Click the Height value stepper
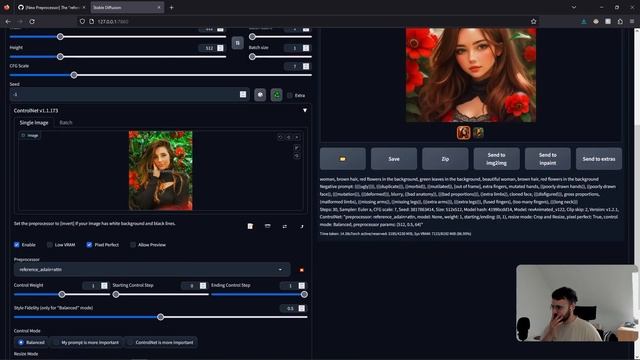This screenshot has width=640, height=360. click(x=220, y=48)
